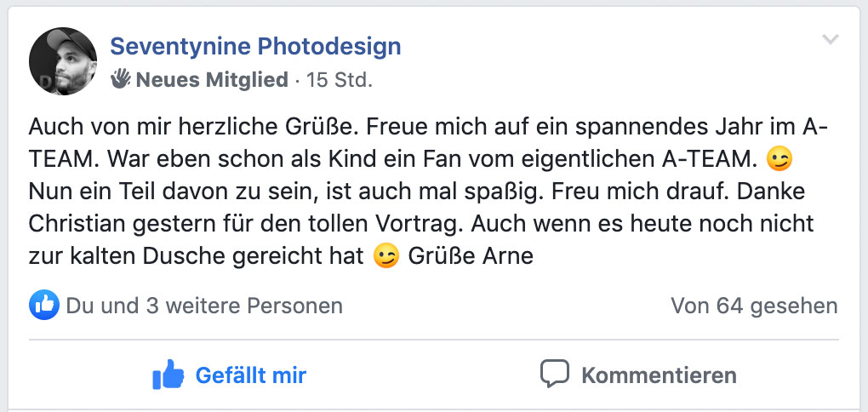
Task: Click the "Neues Mitglied" badge label
Action: tap(212, 81)
